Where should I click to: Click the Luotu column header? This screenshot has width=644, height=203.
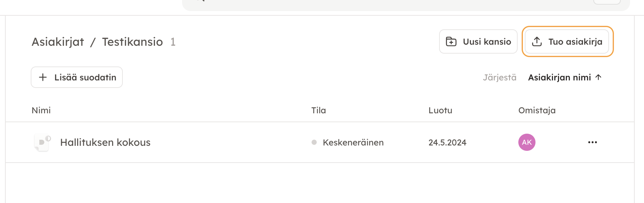click(x=440, y=110)
